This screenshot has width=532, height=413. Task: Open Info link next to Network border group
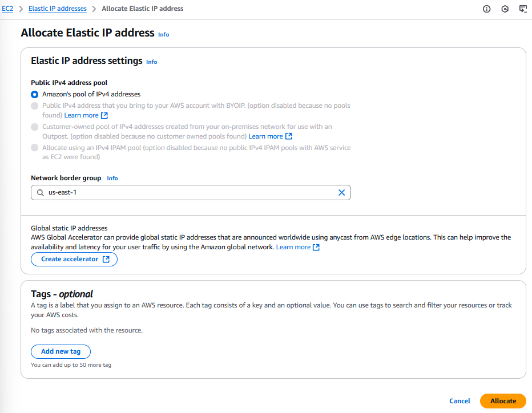pyautogui.click(x=112, y=179)
